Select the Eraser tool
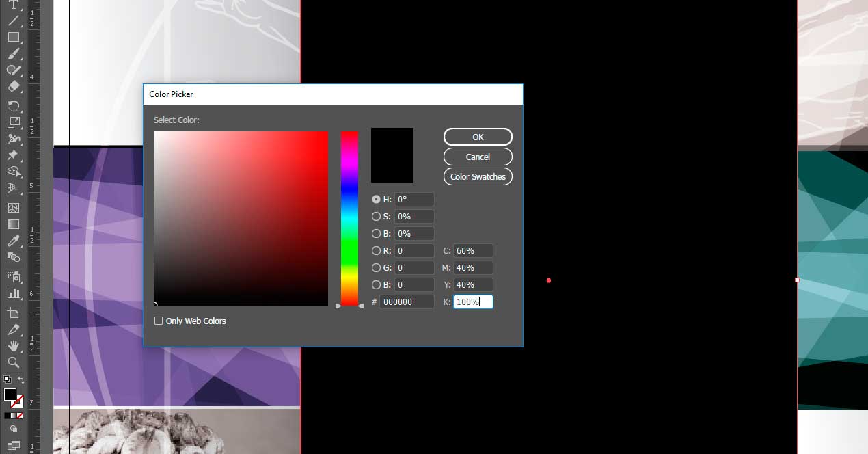 [x=13, y=87]
